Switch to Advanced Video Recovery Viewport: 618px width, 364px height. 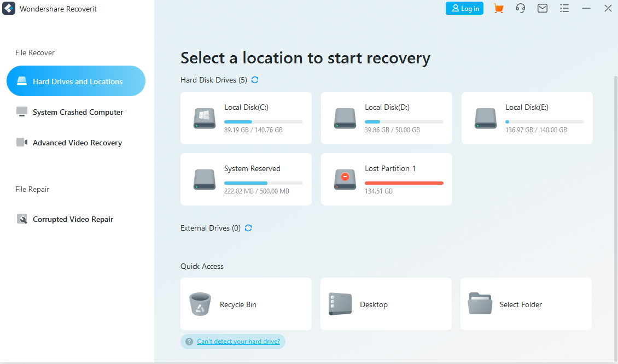(x=76, y=143)
